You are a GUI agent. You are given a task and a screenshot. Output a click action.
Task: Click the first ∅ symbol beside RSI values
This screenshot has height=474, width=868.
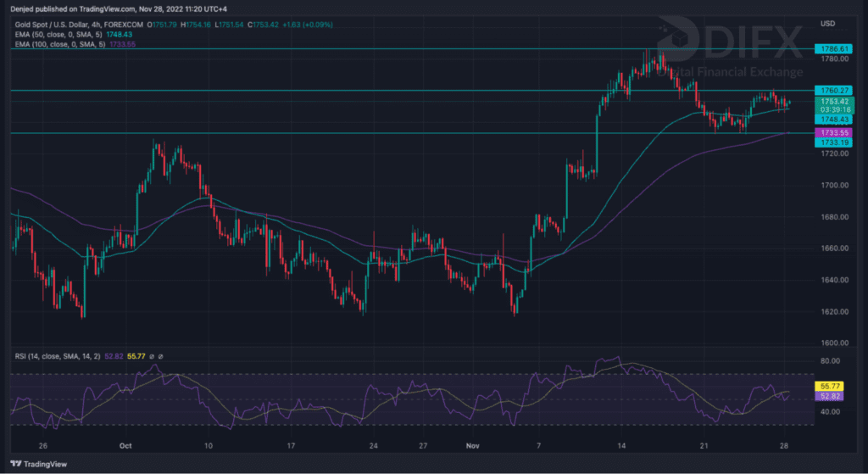[x=150, y=356]
